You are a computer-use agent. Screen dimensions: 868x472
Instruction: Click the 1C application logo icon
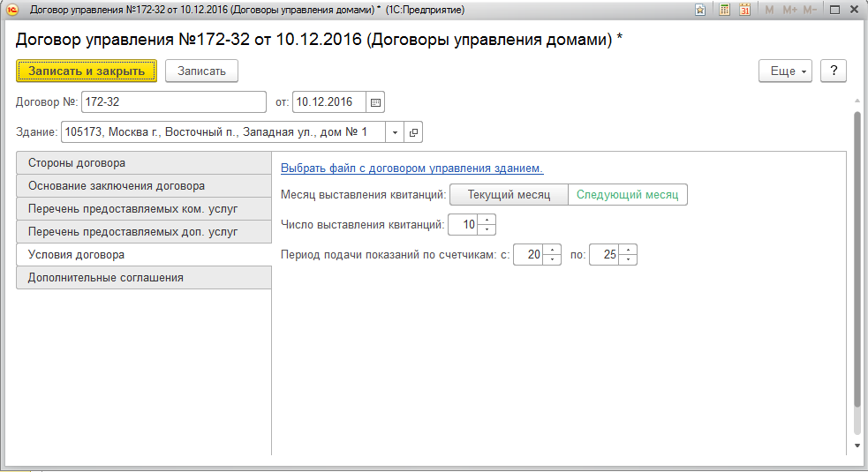click(x=12, y=10)
